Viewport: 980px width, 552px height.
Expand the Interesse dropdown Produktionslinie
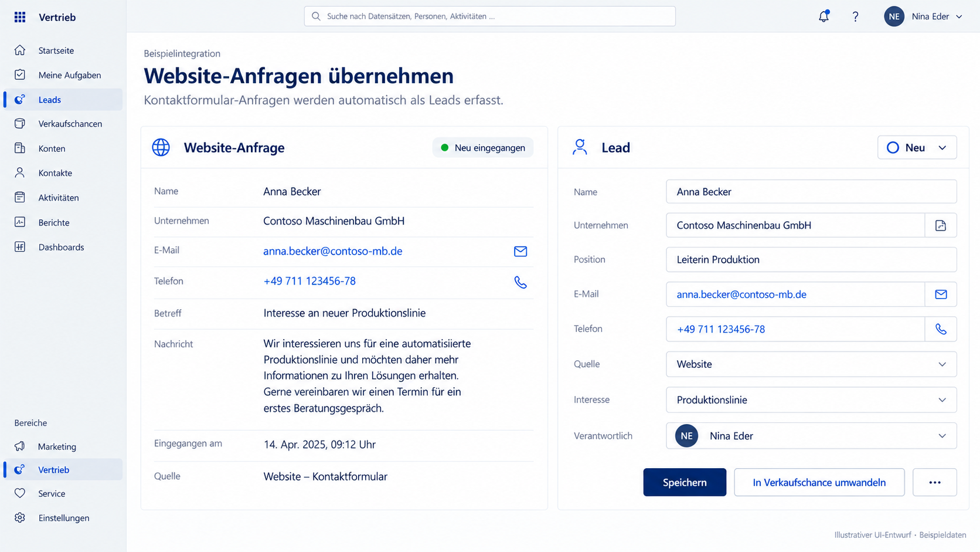[811, 400]
